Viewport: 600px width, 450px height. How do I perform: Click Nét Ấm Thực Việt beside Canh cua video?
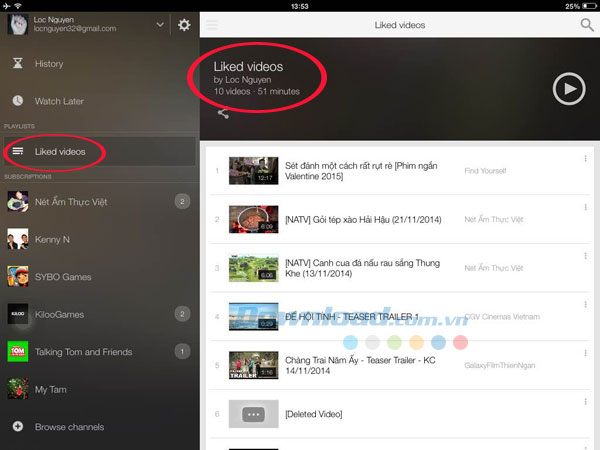(x=494, y=268)
